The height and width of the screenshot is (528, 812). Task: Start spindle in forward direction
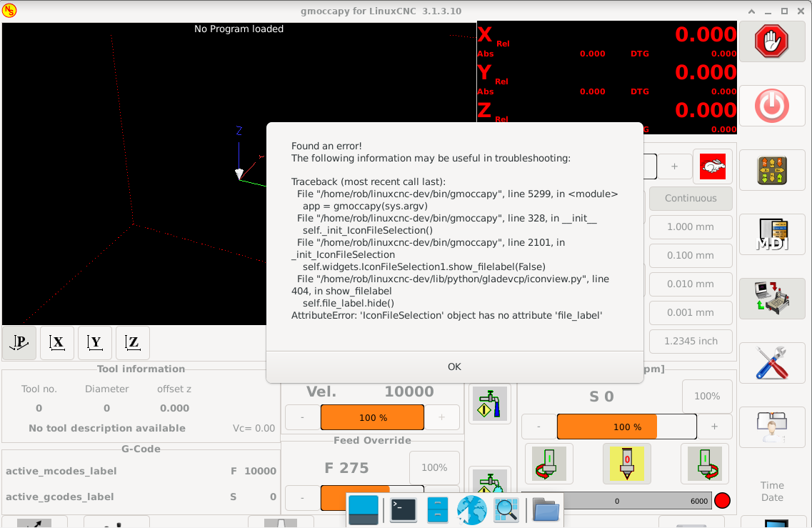[x=705, y=464]
